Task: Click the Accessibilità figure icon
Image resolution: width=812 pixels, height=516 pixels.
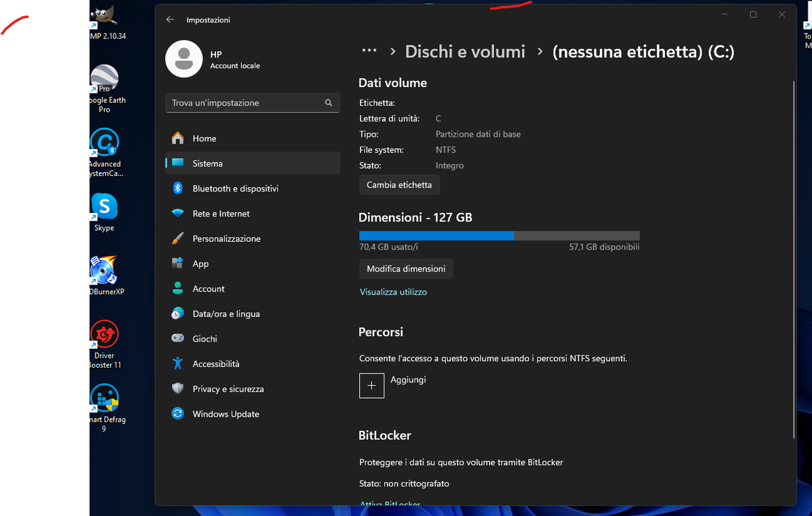Action: point(178,364)
